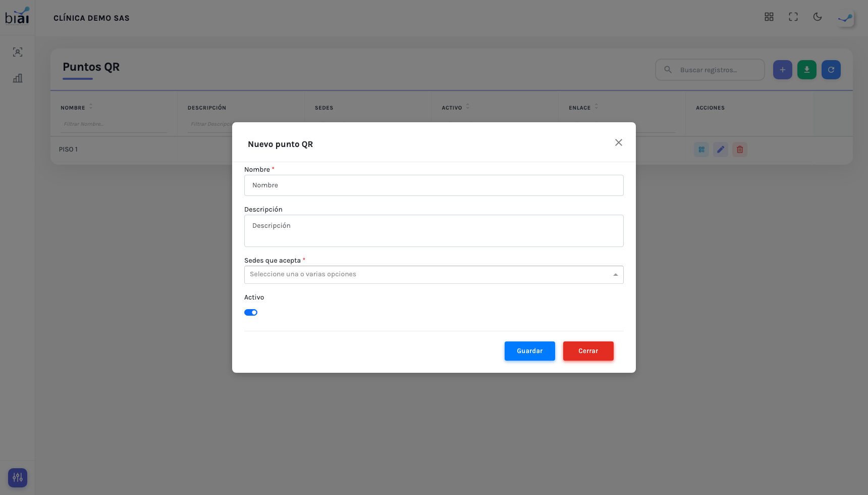Click the refresh records button
This screenshot has width=868, height=495.
(831, 70)
